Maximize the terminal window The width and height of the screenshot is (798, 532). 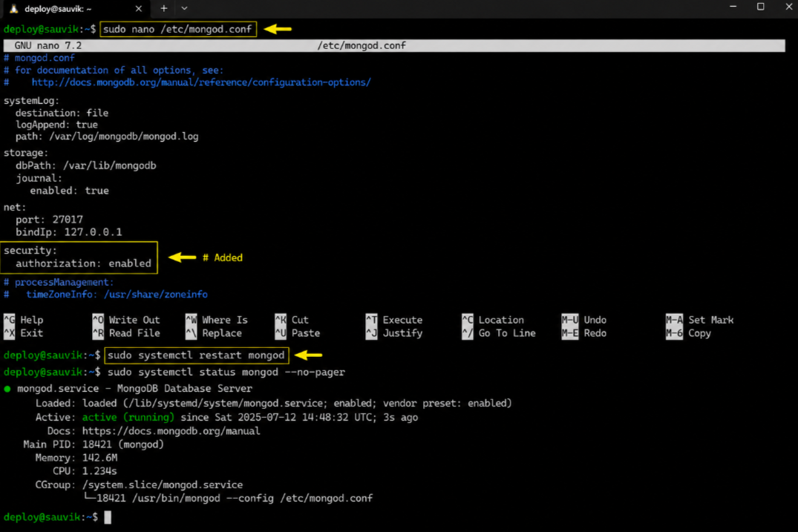(760, 7)
